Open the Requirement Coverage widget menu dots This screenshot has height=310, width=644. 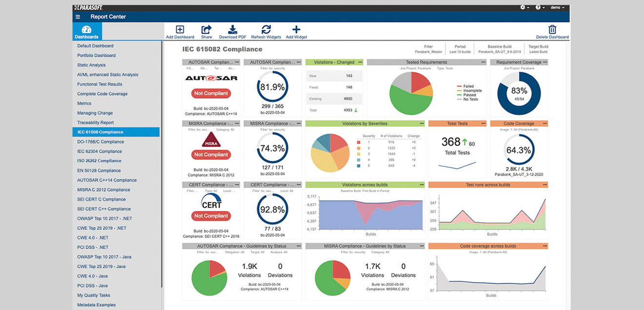click(x=544, y=62)
